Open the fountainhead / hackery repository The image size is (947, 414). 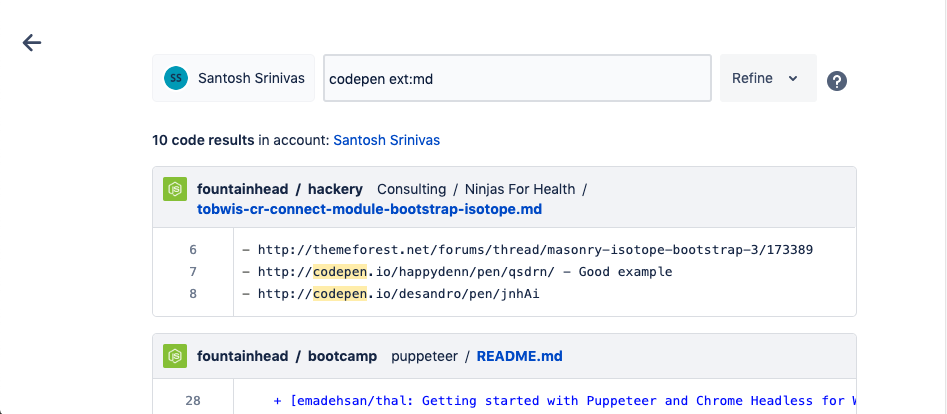point(280,189)
